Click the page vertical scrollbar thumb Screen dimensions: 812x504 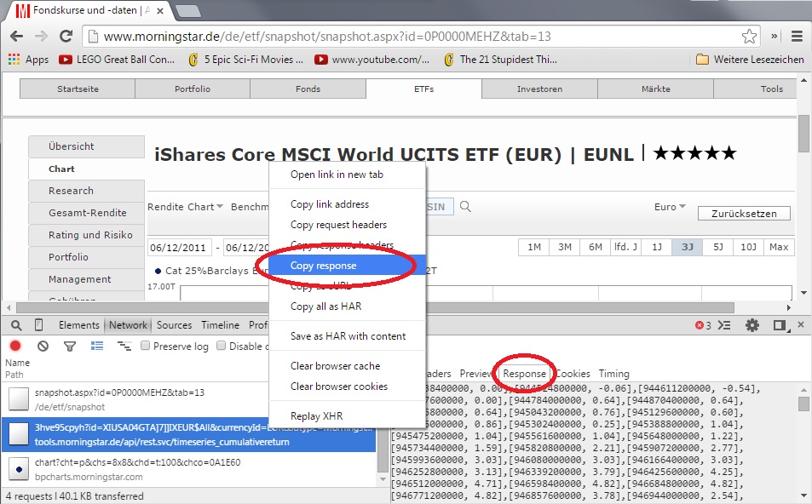pos(803,135)
